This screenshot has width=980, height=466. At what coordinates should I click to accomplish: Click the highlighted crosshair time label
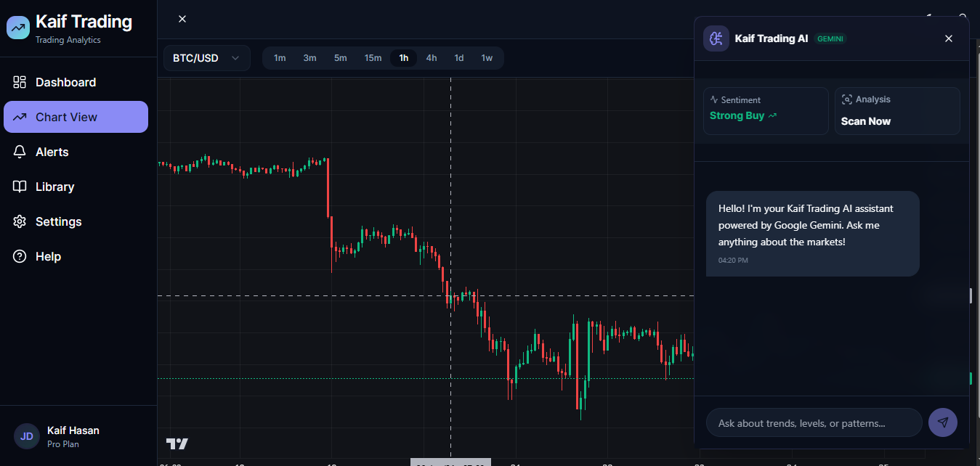pyautogui.click(x=450, y=462)
